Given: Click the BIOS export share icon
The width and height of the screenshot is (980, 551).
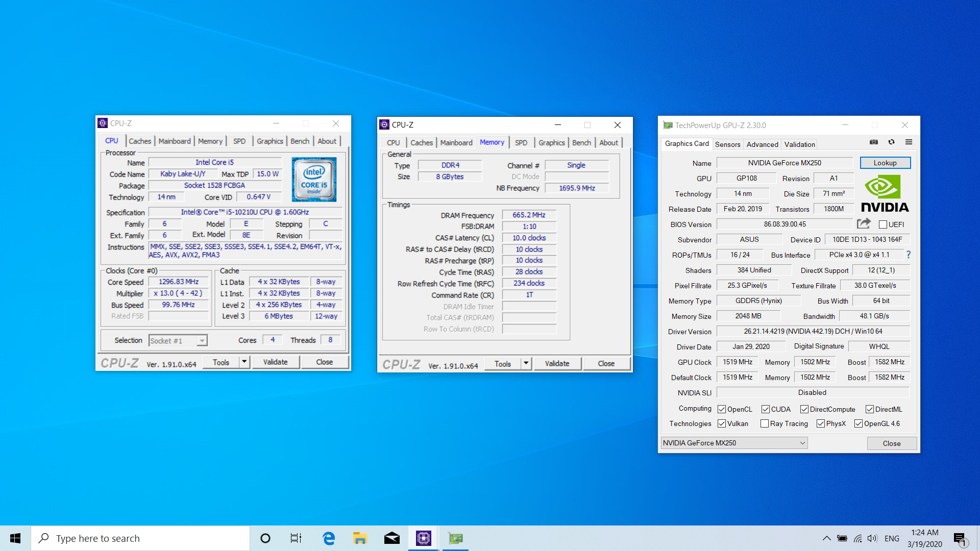Looking at the screenshot, I should click(x=864, y=223).
